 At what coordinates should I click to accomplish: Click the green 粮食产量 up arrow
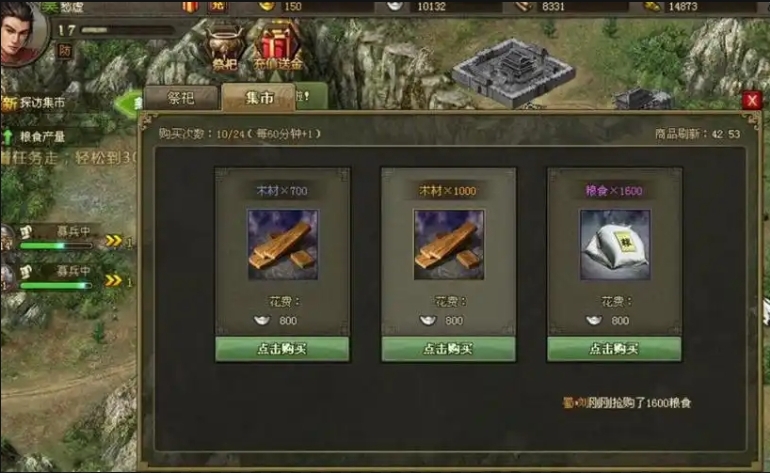point(7,137)
